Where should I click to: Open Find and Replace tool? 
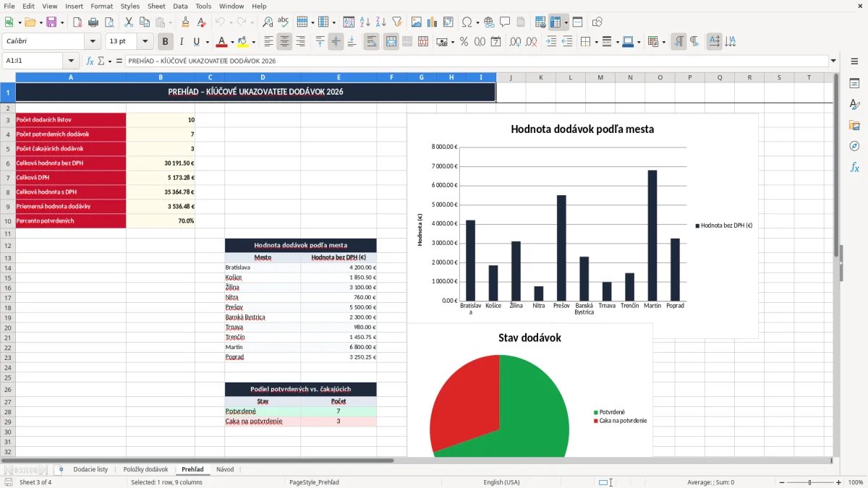[268, 22]
